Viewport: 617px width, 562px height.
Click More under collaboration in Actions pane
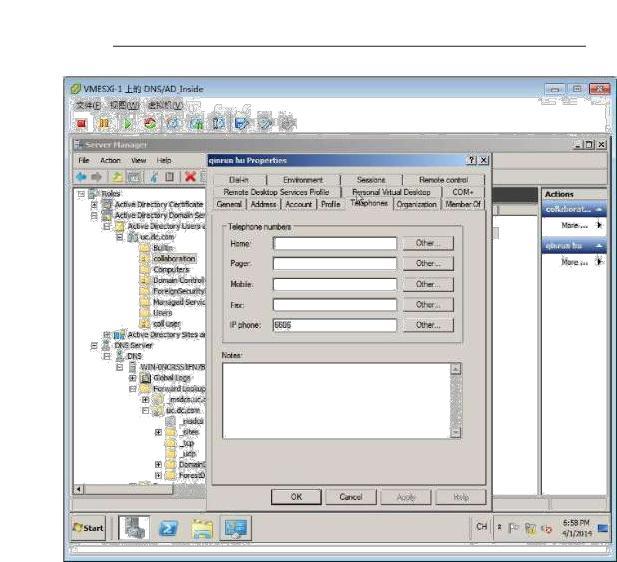(575, 226)
